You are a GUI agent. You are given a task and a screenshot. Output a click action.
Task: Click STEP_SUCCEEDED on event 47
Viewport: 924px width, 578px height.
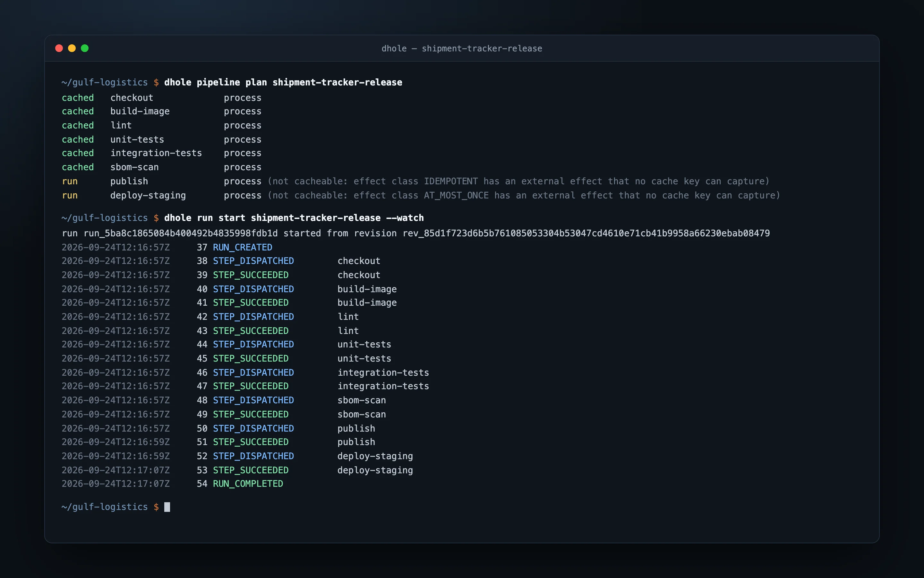coord(251,386)
